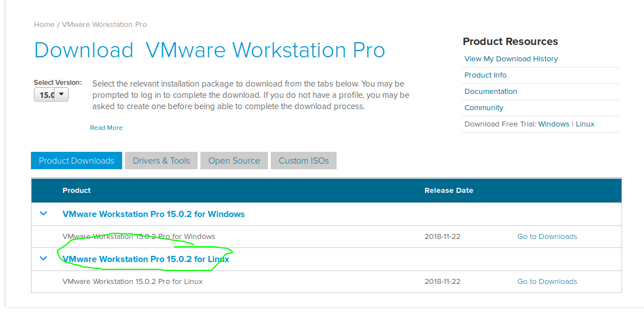Open the Select Version dropdown

[51, 95]
